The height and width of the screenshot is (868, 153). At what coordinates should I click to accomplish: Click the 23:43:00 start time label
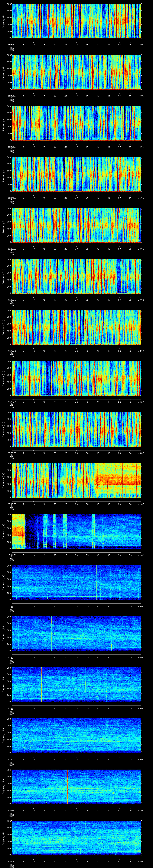(12, 657)
